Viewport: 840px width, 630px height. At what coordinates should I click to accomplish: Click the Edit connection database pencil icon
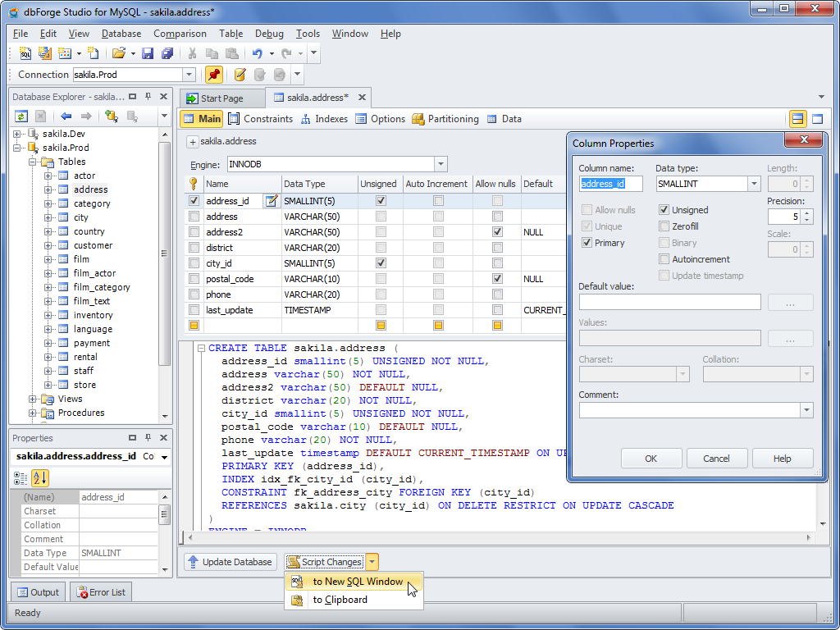[240, 75]
